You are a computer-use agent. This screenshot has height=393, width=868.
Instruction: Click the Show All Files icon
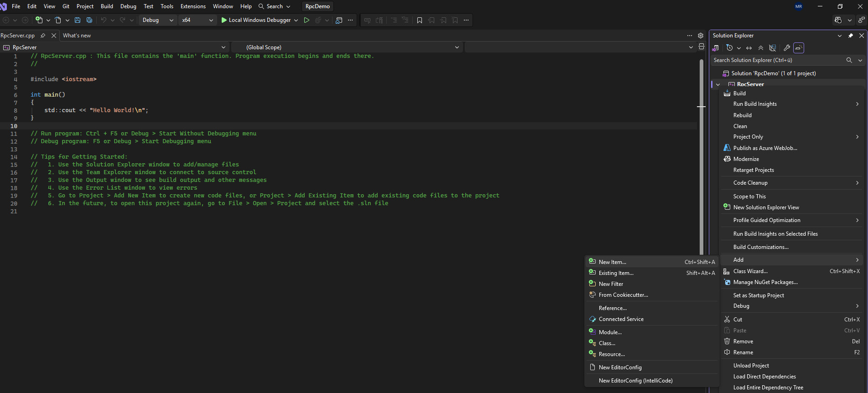(x=773, y=48)
